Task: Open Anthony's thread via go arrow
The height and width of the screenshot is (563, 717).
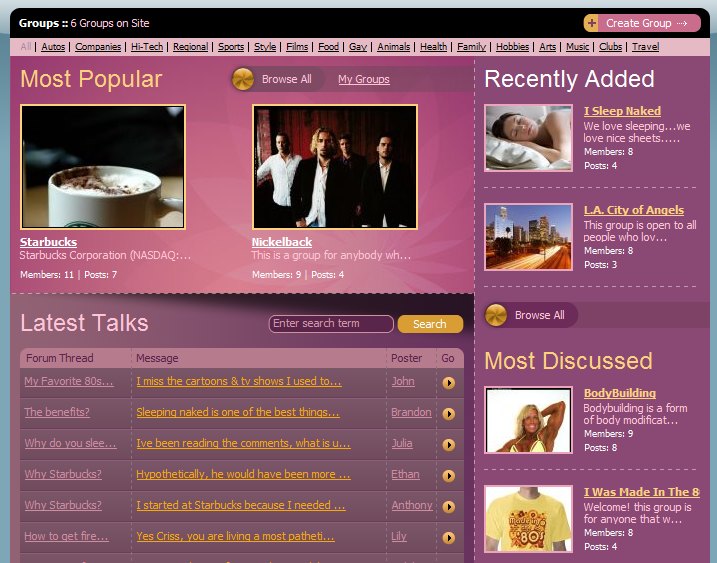Action: tap(449, 506)
